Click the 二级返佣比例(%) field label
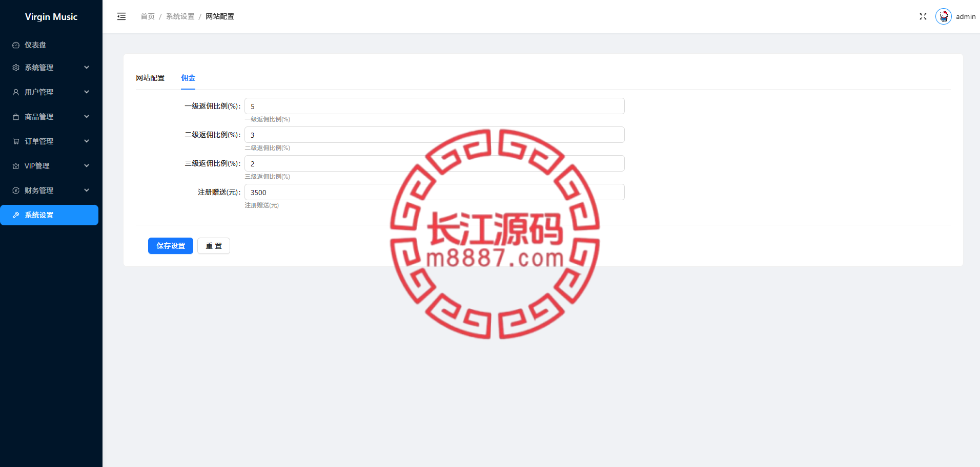 pos(213,135)
